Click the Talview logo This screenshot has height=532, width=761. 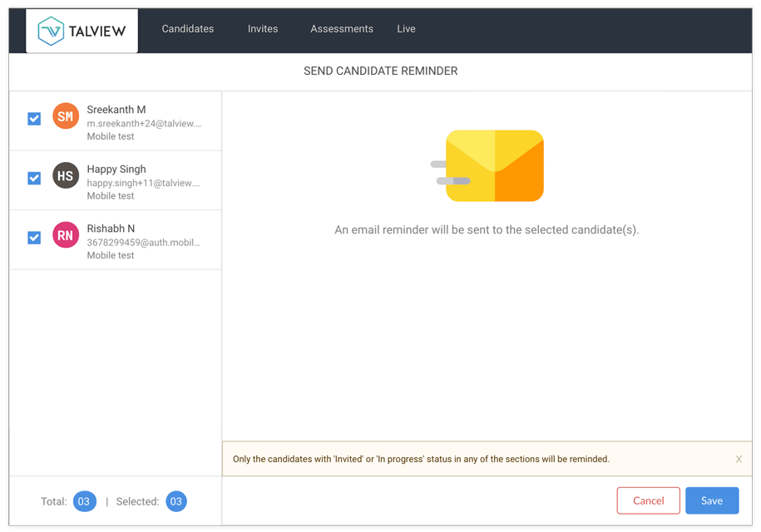click(x=82, y=31)
